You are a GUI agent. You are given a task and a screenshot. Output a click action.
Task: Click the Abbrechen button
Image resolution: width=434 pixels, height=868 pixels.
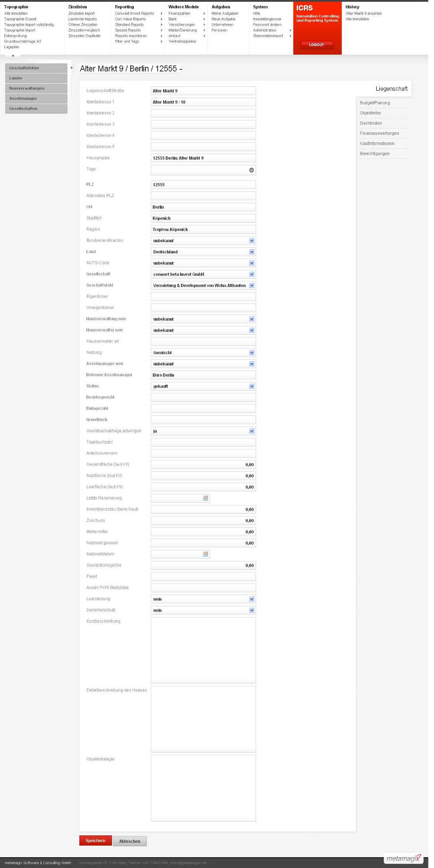pos(130,841)
